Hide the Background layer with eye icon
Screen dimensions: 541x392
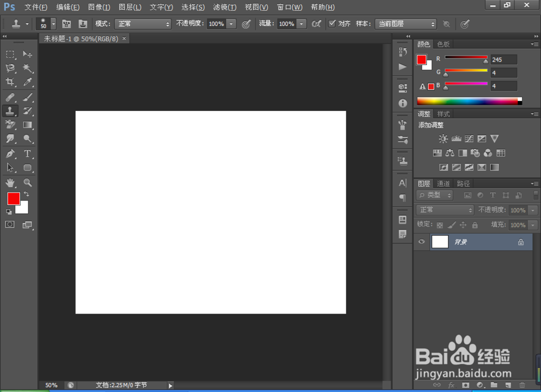click(x=421, y=242)
